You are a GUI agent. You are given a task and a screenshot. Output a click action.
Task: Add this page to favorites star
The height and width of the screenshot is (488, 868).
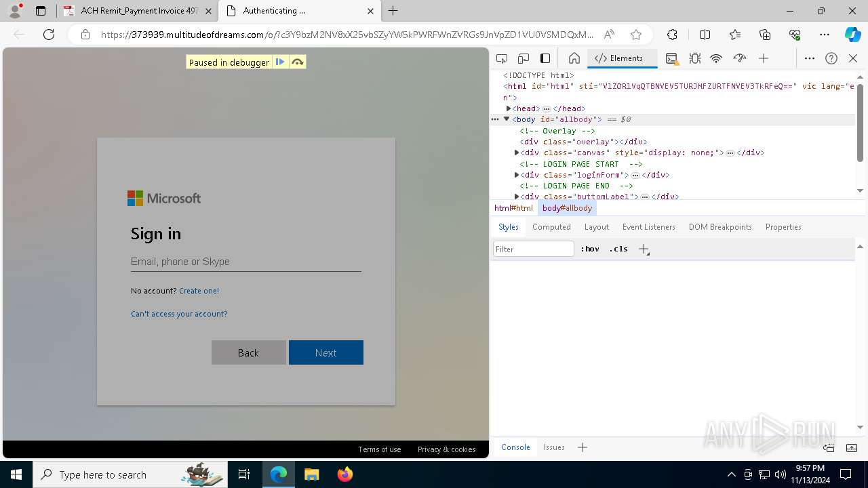click(x=635, y=35)
